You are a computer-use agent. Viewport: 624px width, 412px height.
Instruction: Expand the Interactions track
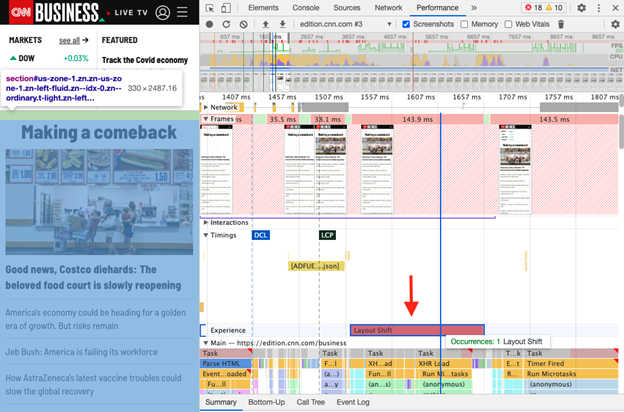coord(206,222)
